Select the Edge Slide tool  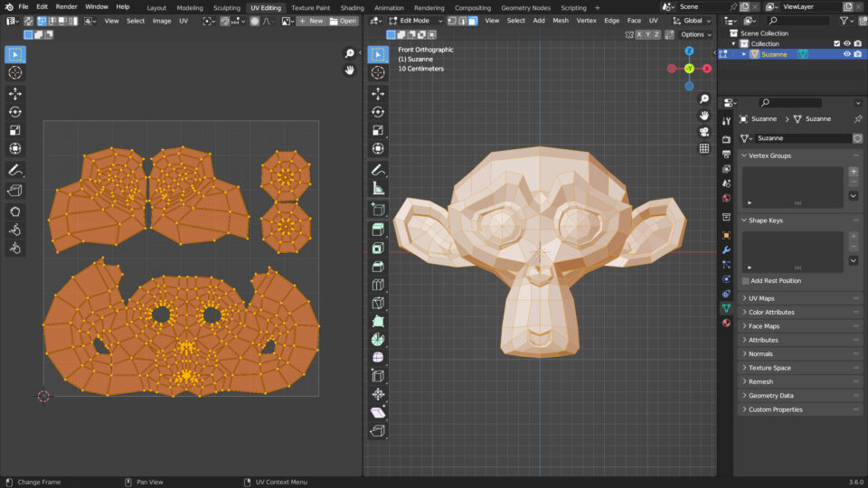pyautogui.click(x=378, y=376)
